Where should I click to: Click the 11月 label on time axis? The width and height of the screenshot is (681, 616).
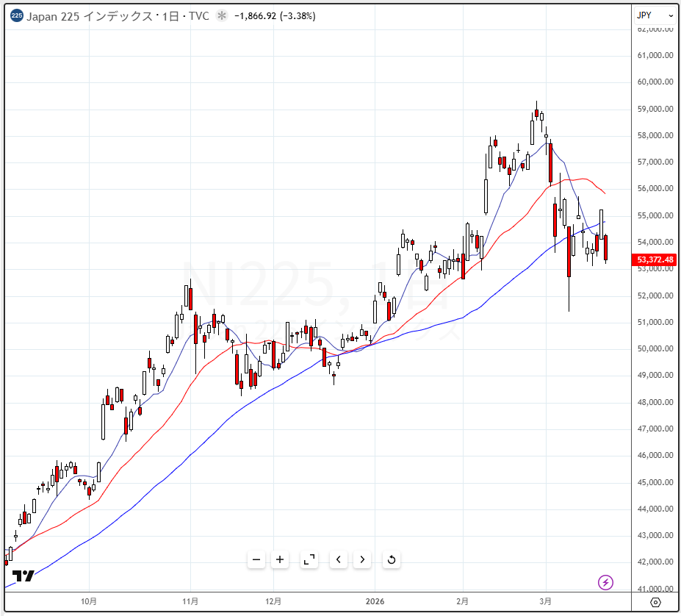tap(190, 601)
